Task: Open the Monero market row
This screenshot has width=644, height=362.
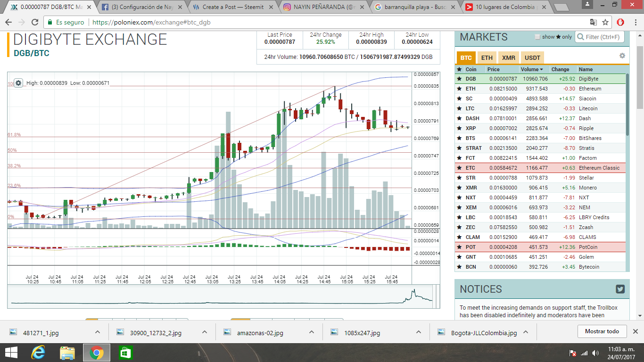Action: click(540, 188)
